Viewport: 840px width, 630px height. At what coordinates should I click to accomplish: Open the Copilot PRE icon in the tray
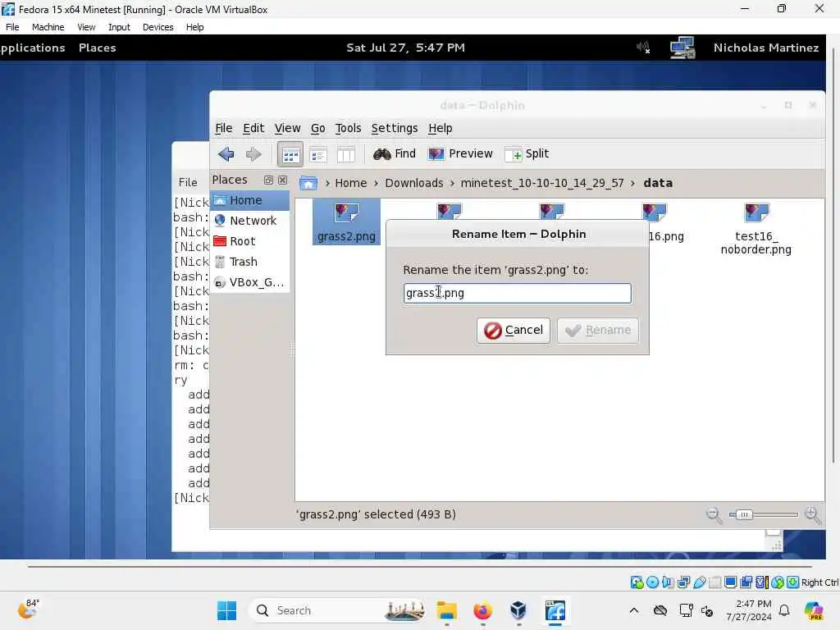814,610
